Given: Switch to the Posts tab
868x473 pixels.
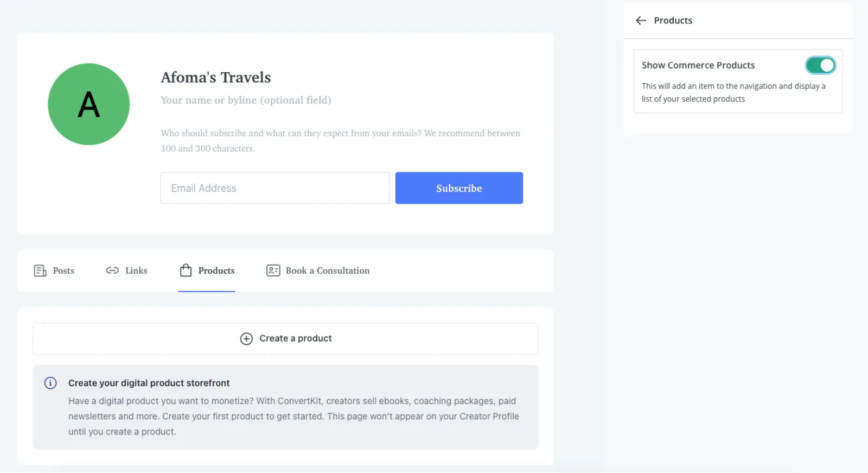Looking at the screenshot, I should (63, 270).
